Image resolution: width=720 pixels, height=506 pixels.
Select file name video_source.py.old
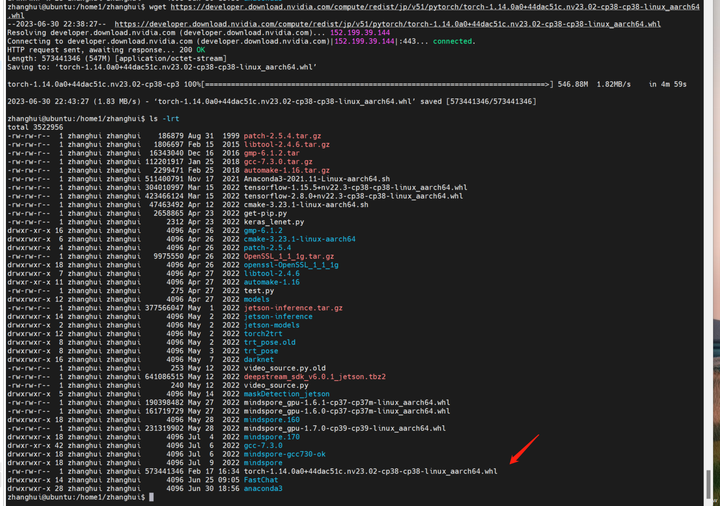[x=285, y=368]
